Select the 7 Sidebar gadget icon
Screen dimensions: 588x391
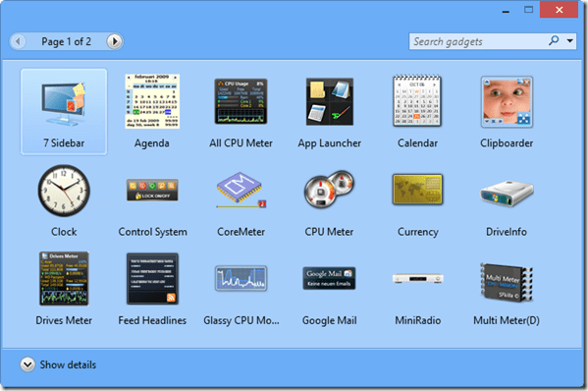point(64,103)
